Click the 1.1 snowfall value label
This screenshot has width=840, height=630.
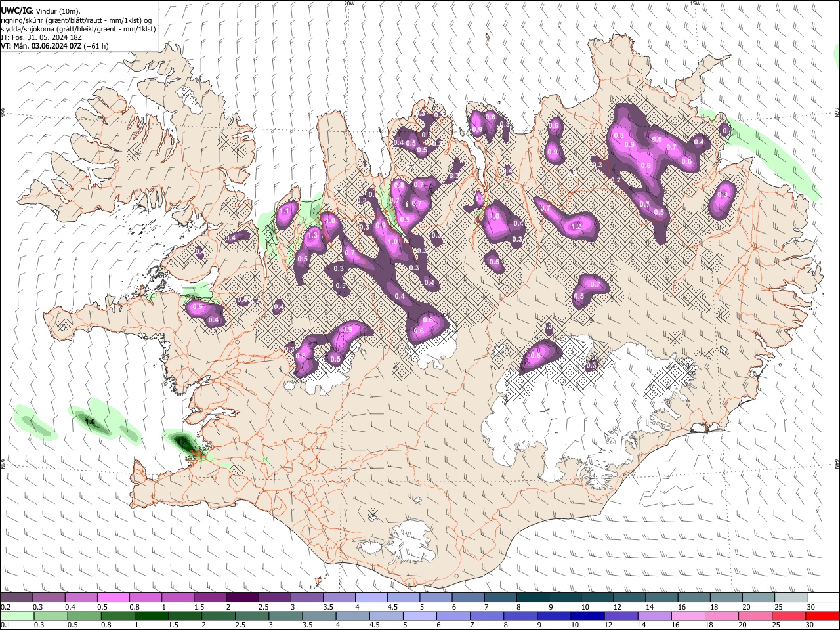click(x=285, y=212)
